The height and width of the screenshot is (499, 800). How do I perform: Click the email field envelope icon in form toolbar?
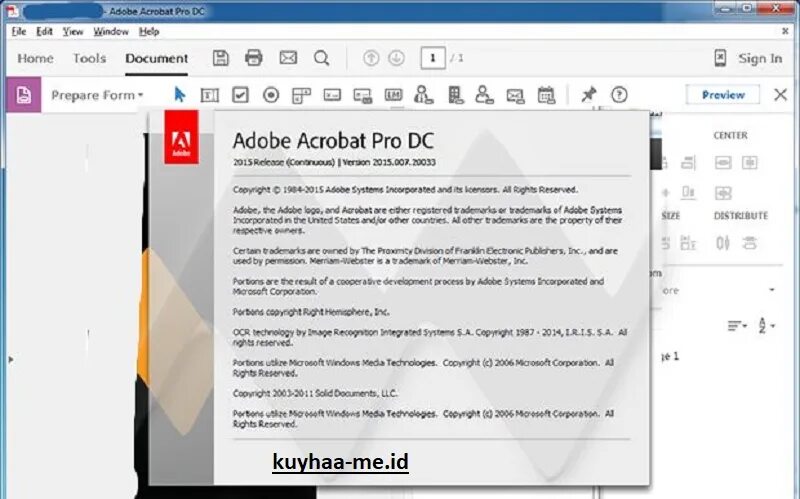point(515,95)
